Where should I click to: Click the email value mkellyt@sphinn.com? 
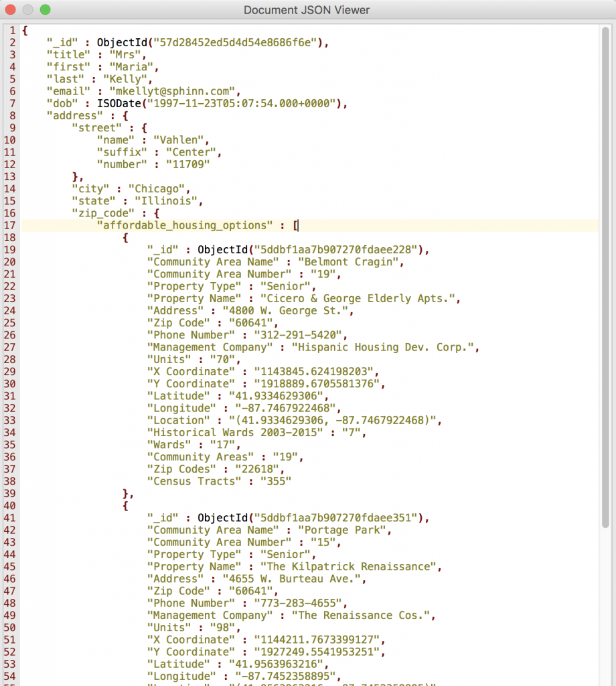pos(175,90)
